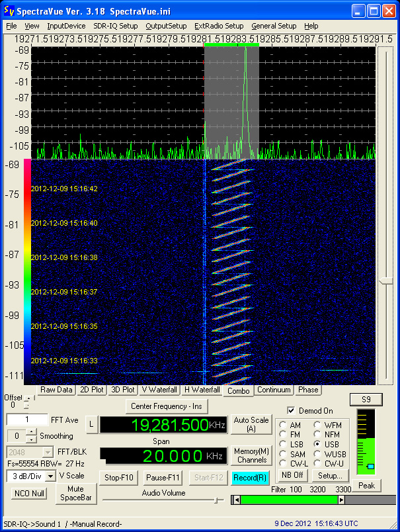
Task: Select CW-L demodulation mode
Action: coord(283,463)
